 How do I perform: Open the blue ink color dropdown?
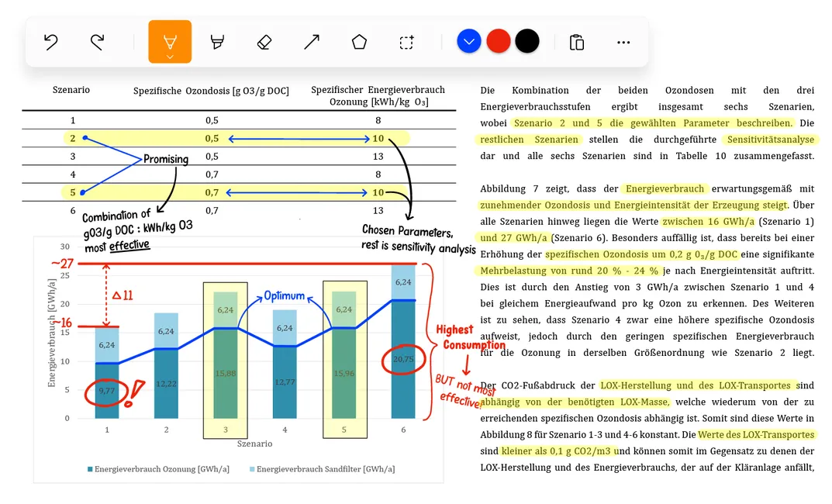[468, 41]
